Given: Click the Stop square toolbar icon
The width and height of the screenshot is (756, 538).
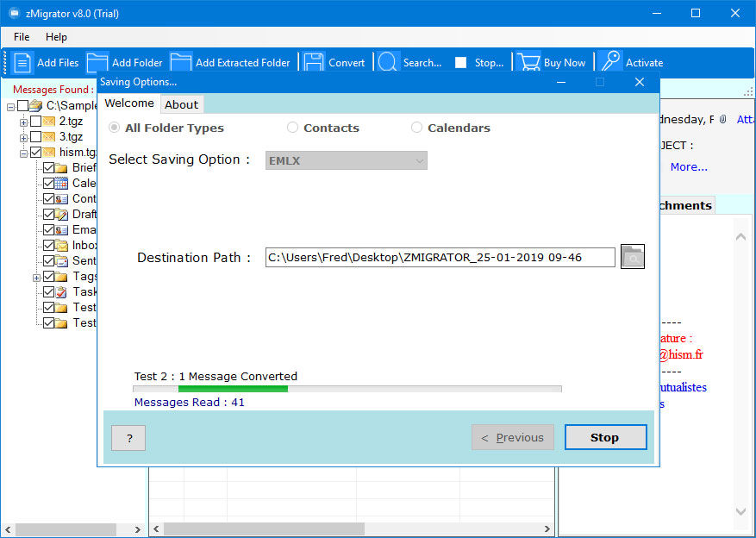Looking at the screenshot, I should pos(460,63).
